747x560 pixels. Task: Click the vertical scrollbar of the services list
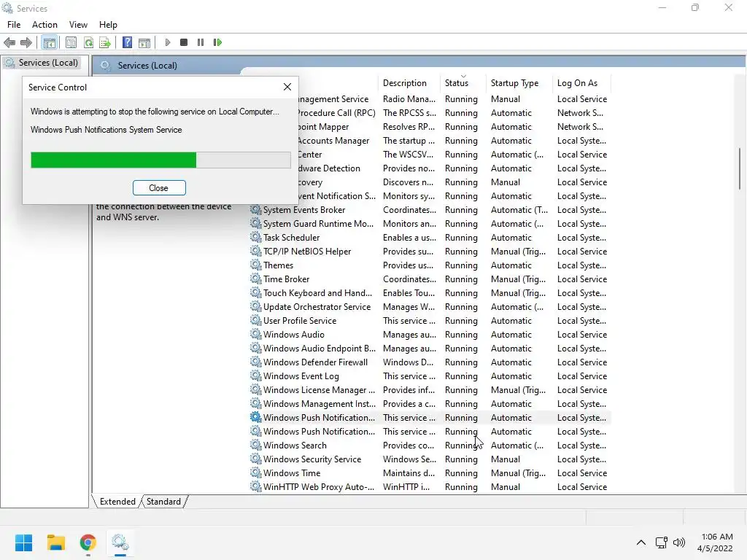740,168
